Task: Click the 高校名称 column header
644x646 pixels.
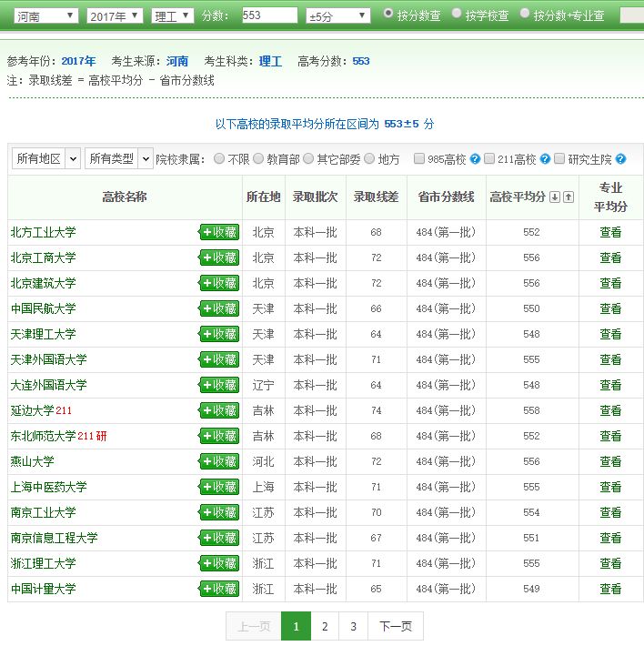Action: pyautogui.click(x=125, y=197)
